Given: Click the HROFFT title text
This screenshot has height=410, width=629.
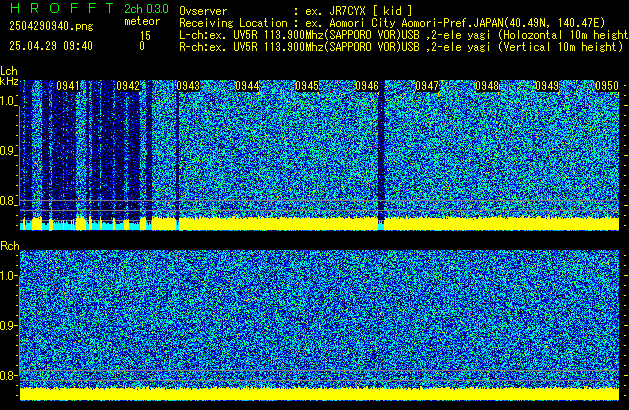Looking at the screenshot, I should click(62, 8).
